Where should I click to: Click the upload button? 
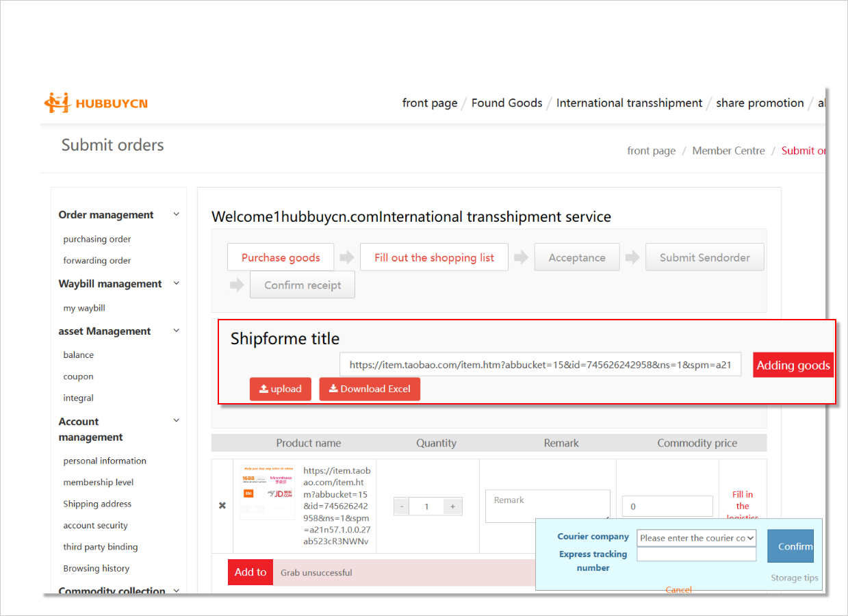tap(280, 389)
